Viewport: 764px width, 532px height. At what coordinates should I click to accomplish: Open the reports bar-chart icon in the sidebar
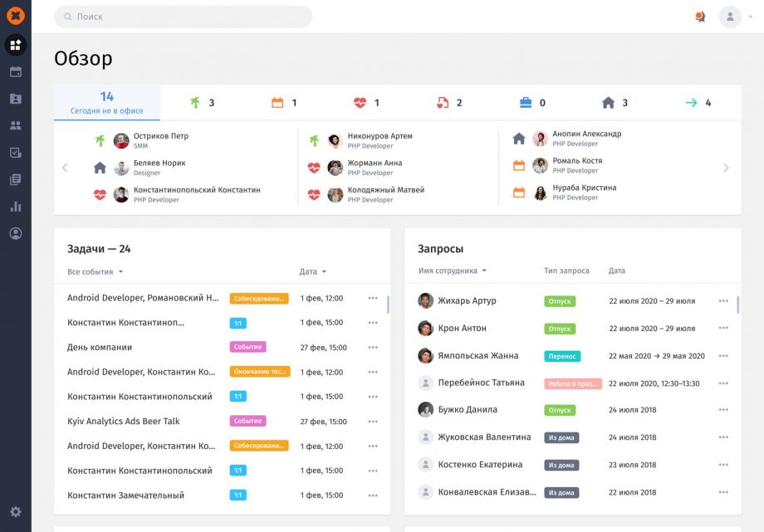15,206
